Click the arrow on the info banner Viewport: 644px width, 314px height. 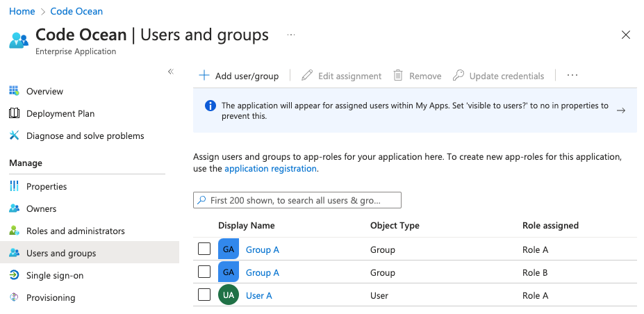(x=621, y=110)
